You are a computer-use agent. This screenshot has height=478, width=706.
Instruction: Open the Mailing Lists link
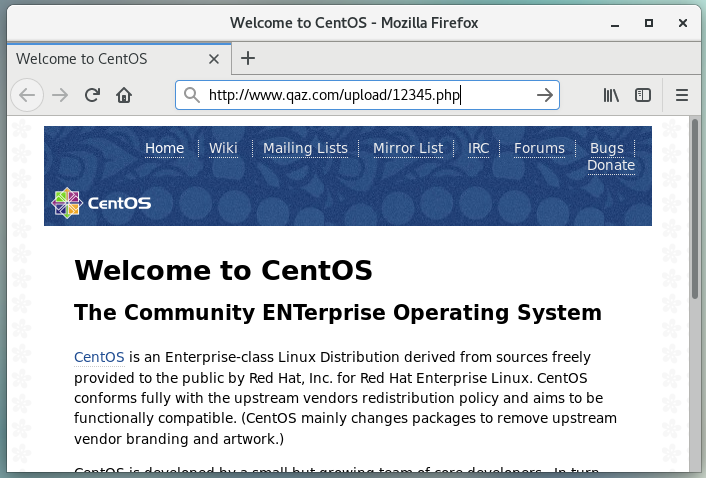point(305,148)
